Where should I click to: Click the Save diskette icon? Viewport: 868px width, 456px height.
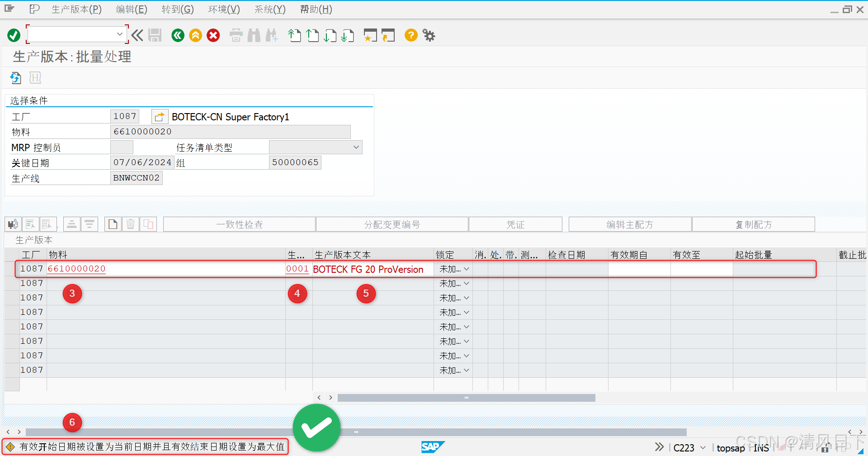click(155, 35)
